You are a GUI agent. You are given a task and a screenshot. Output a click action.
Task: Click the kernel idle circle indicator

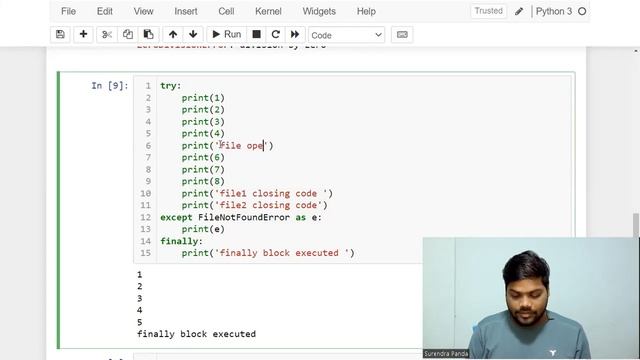pos(582,11)
